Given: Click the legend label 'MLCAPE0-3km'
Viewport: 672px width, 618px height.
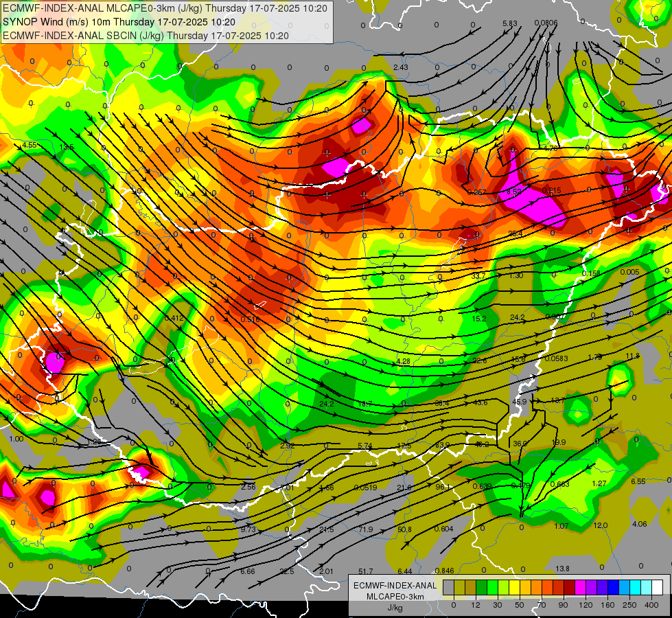Looking at the screenshot, I should [x=395, y=597].
